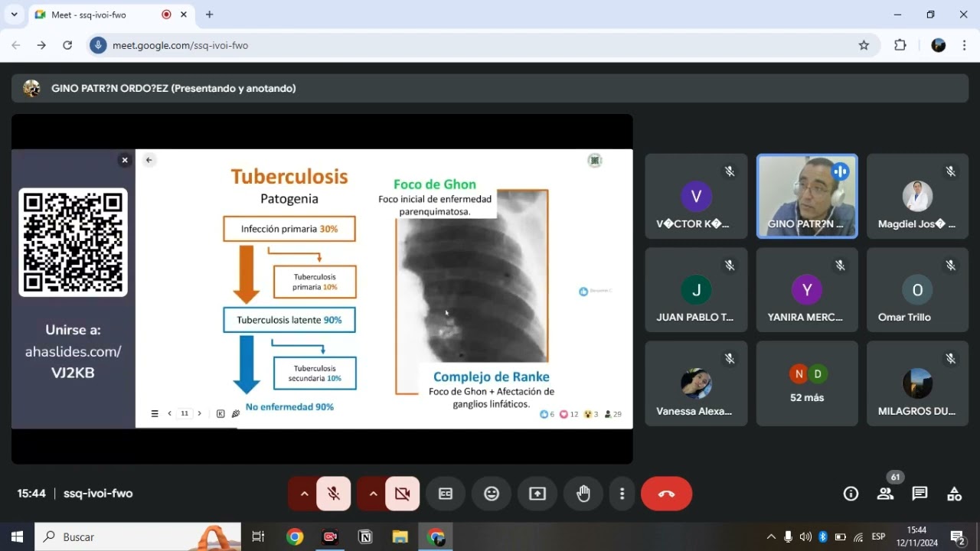Screen dimensions: 980x551
Task: Click the microphone site permission icon
Action: [x=98, y=45]
